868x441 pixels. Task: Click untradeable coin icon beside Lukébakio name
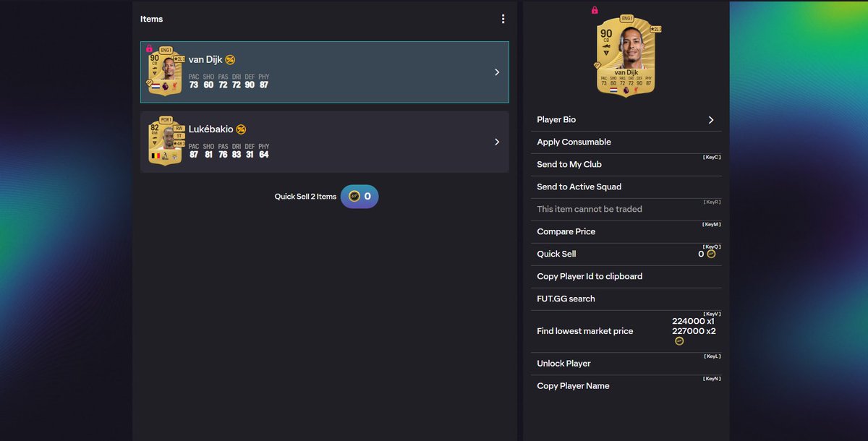(241, 129)
